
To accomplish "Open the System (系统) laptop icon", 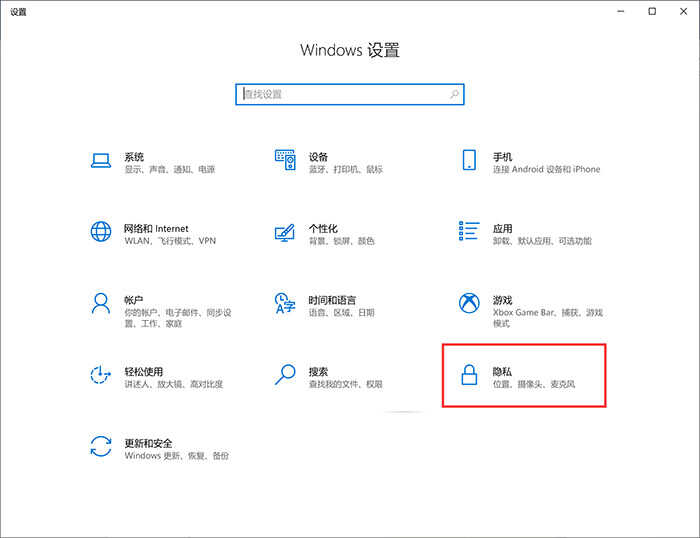I will pos(101,160).
